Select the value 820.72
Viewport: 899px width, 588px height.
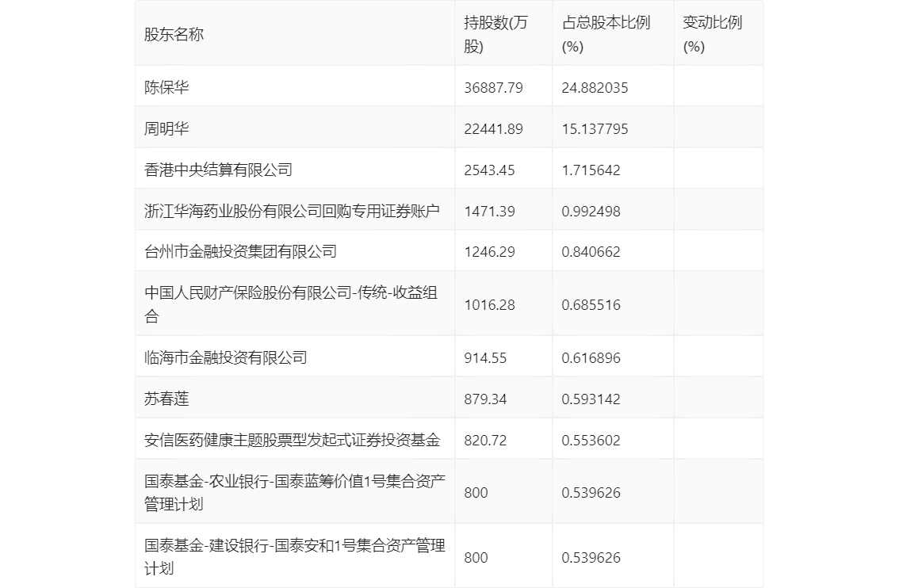click(x=486, y=441)
